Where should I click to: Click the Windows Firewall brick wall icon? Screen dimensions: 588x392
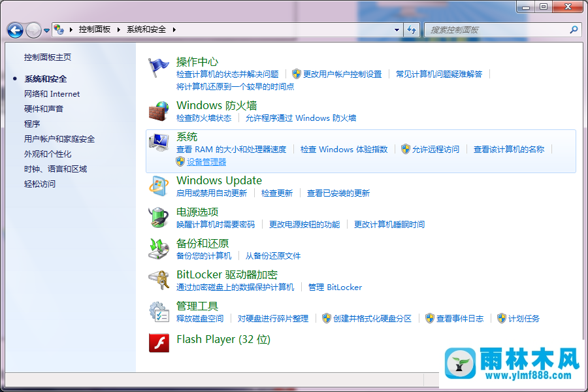click(x=159, y=112)
